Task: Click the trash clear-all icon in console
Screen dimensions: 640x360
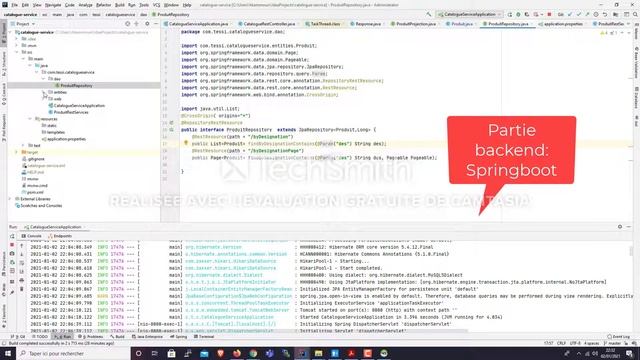Action: click(x=22, y=289)
